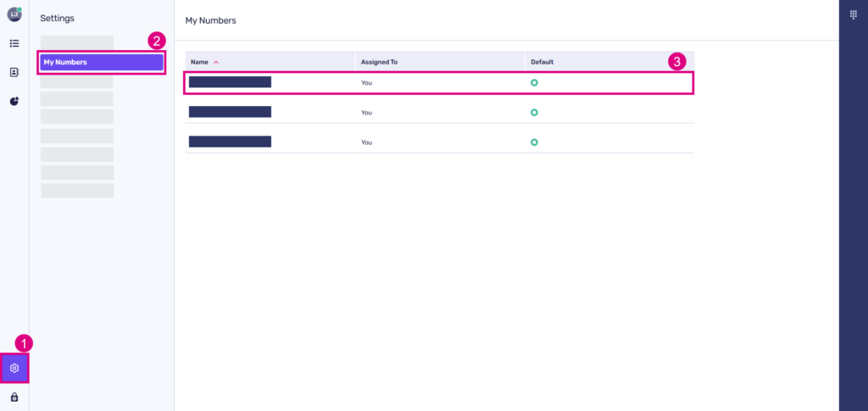The image size is (868, 411).
Task: Open the third number's redacted name
Action: 230,142
